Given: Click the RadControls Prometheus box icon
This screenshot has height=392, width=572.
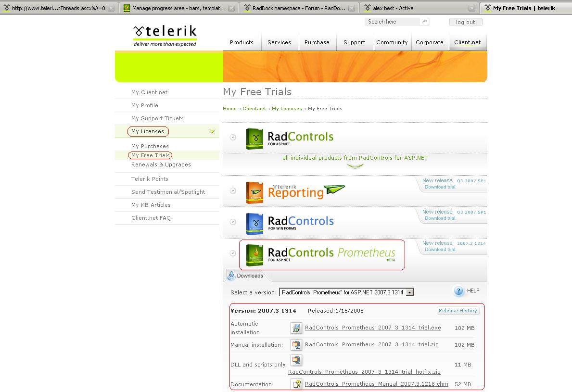Looking at the screenshot, I should (x=254, y=255).
